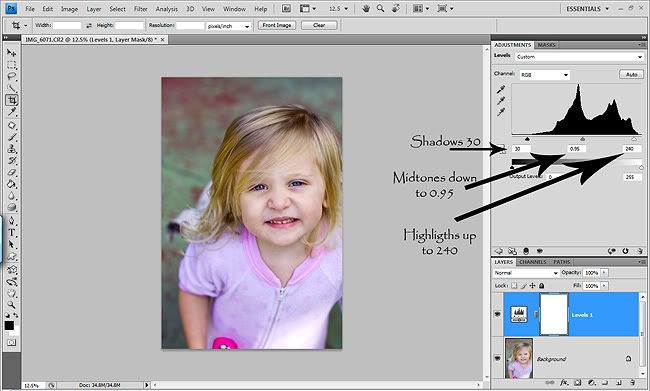
Task: Open the Essentials workspace switcher
Action: pyautogui.click(x=587, y=9)
